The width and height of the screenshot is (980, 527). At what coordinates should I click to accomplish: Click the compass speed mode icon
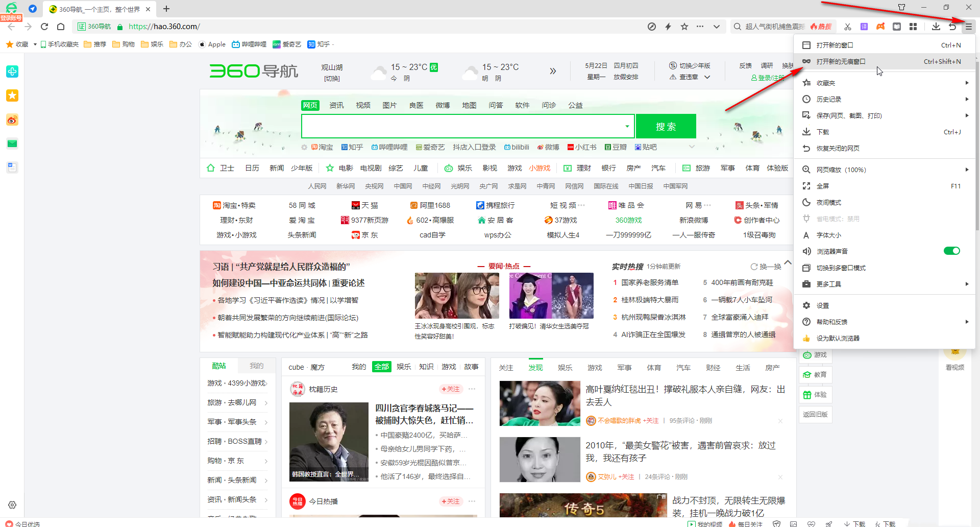[652, 27]
